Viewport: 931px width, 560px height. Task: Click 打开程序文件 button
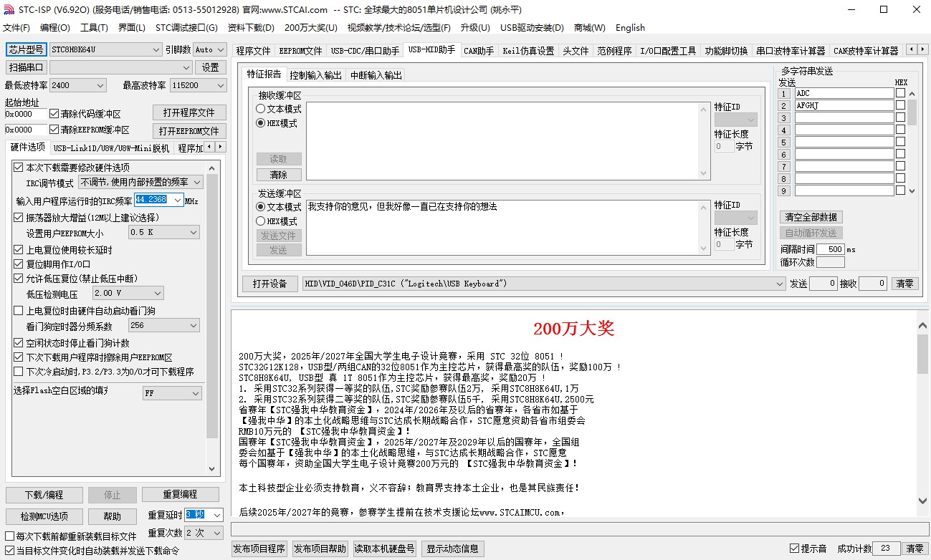pos(189,113)
